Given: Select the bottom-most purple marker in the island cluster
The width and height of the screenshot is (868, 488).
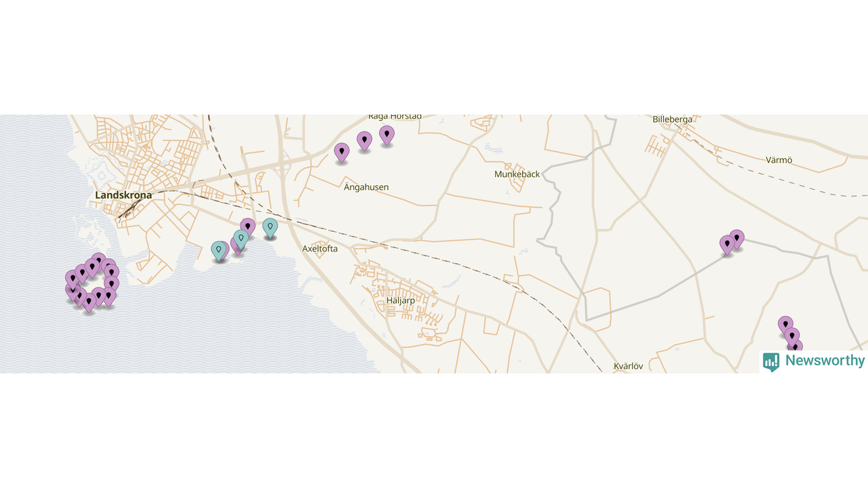Looking at the screenshot, I should click(89, 303).
